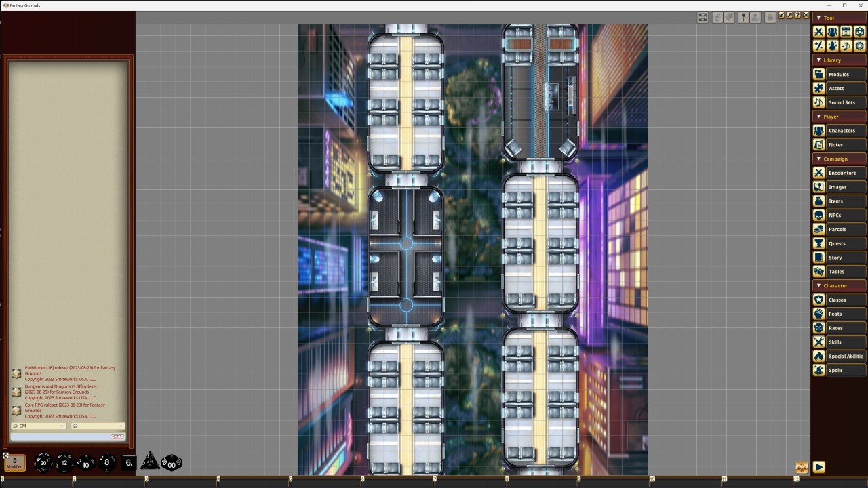Click the Character section header

839,285
